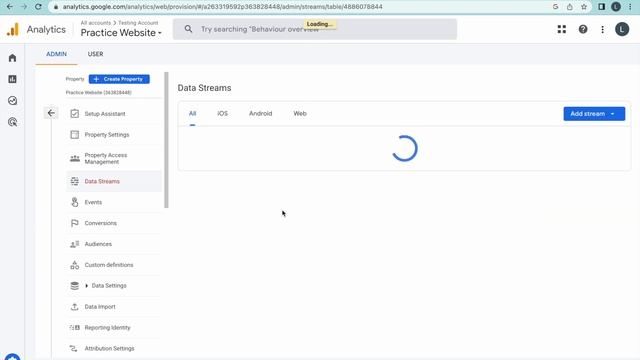Click the Reporting Identity icon

(75, 327)
